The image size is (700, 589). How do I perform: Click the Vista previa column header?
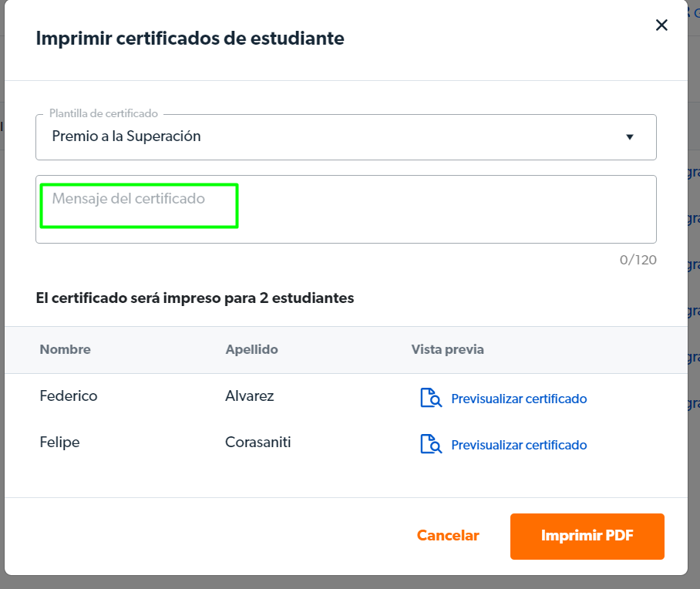click(x=447, y=350)
